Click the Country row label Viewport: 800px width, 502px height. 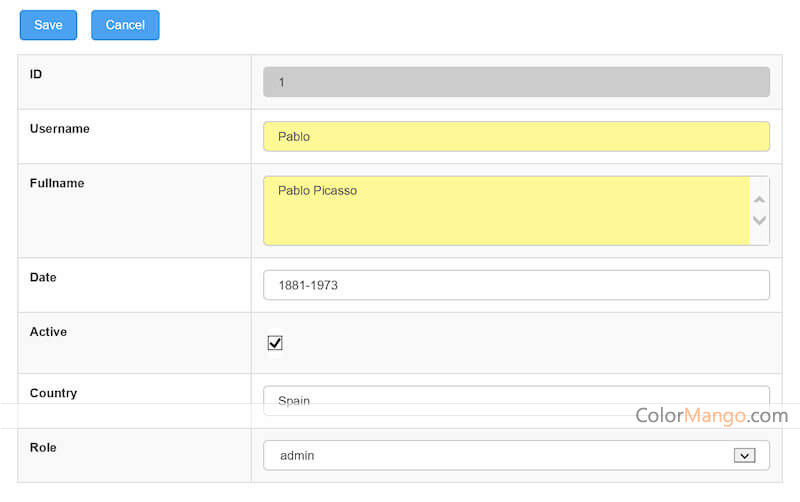(53, 393)
